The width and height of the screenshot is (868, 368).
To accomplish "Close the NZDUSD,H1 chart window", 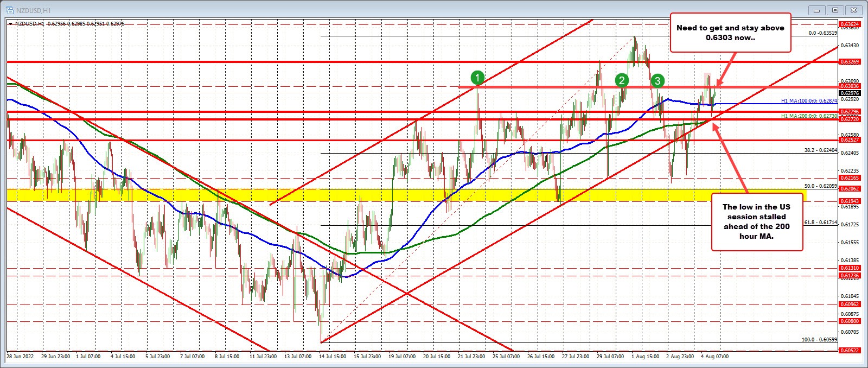I will coord(853,10).
